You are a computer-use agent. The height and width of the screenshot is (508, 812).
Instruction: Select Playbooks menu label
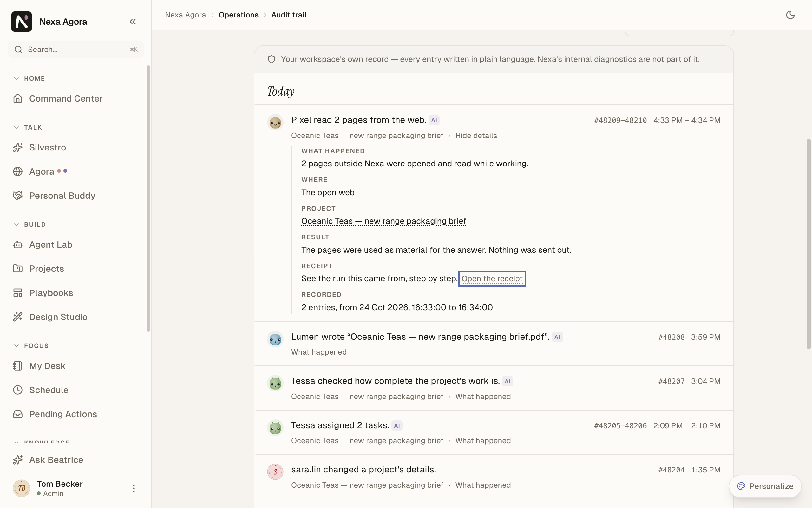(x=51, y=293)
